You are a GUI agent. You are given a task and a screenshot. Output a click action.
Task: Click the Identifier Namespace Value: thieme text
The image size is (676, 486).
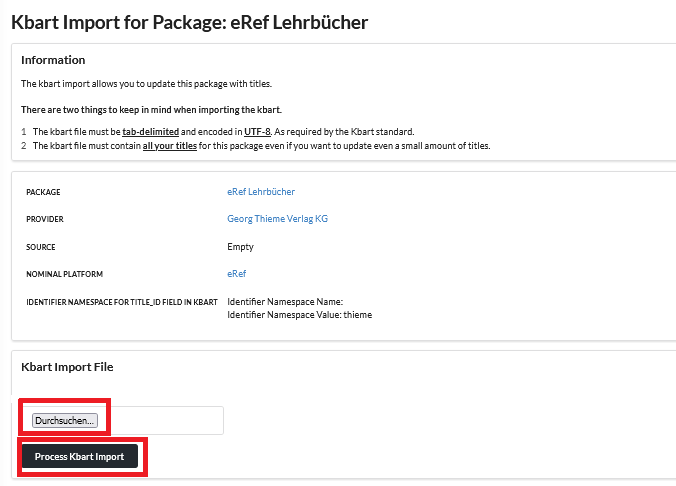pos(299,314)
